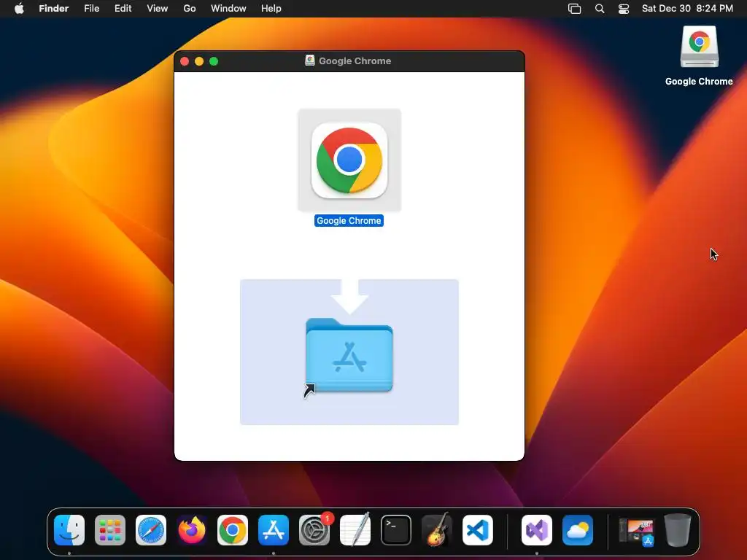Launch Safari from the Dock
This screenshot has height=560, width=747.
[151, 529]
